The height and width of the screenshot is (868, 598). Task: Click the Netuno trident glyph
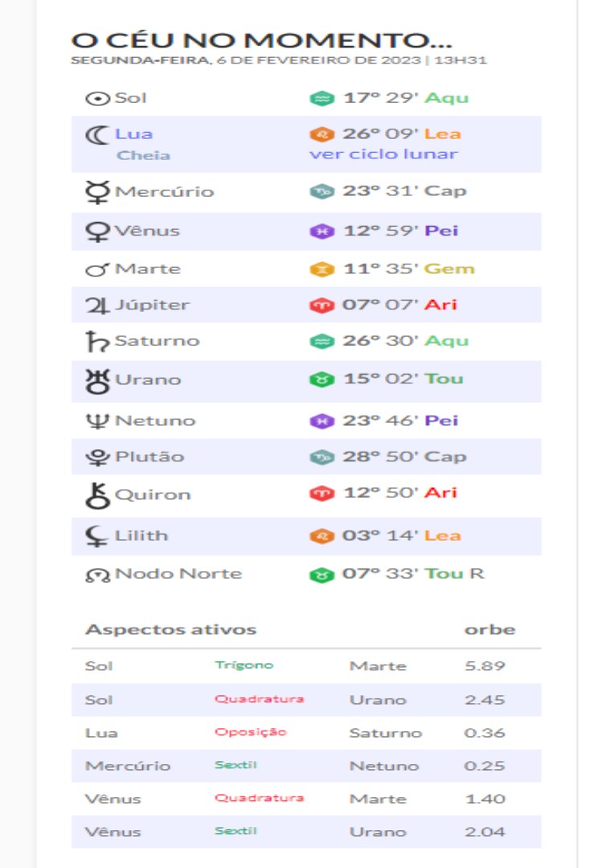click(97, 420)
